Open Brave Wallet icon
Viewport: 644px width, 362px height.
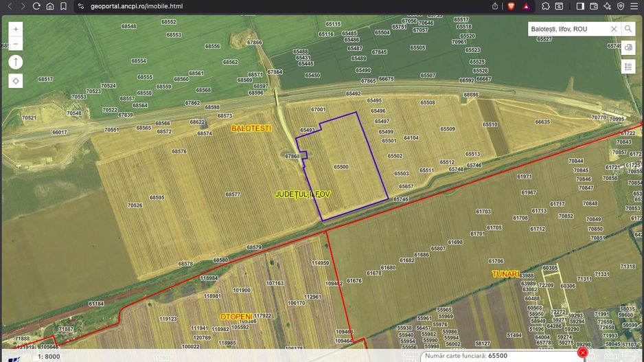(594, 6)
